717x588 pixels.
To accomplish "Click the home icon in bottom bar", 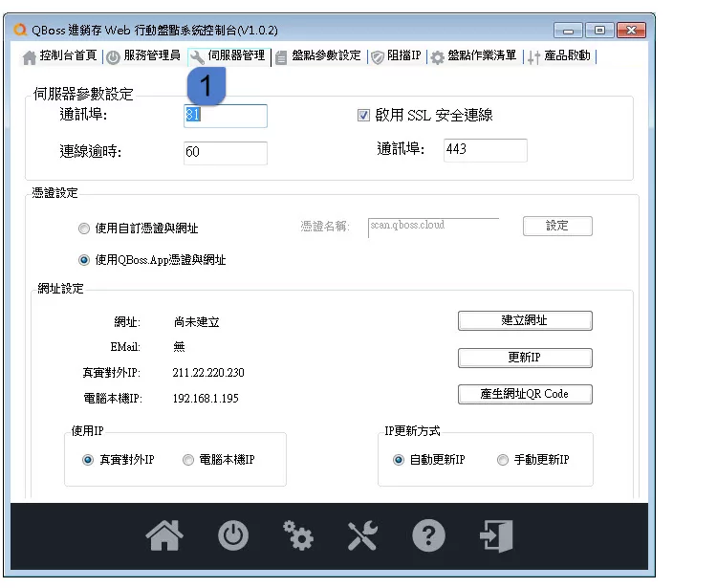I will [164, 536].
